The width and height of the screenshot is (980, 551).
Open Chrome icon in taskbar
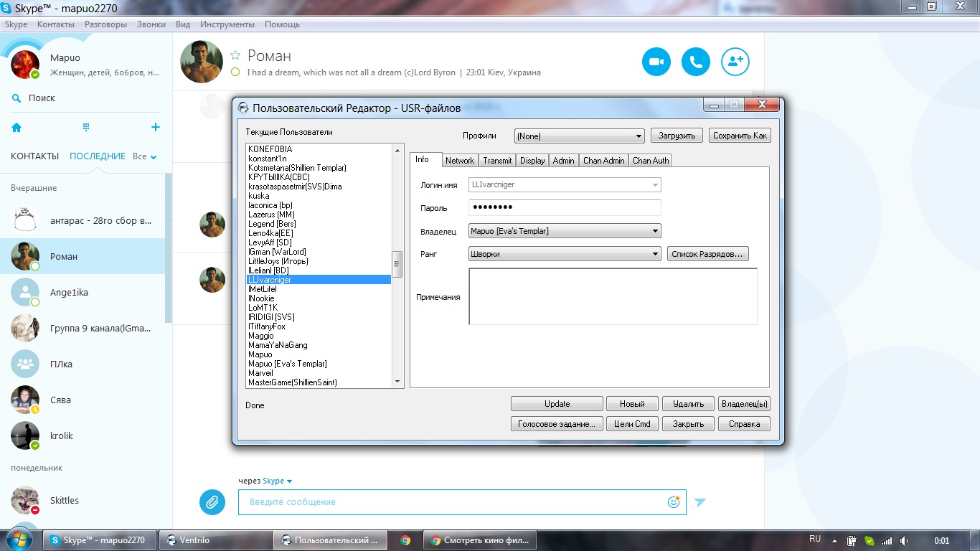point(405,540)
